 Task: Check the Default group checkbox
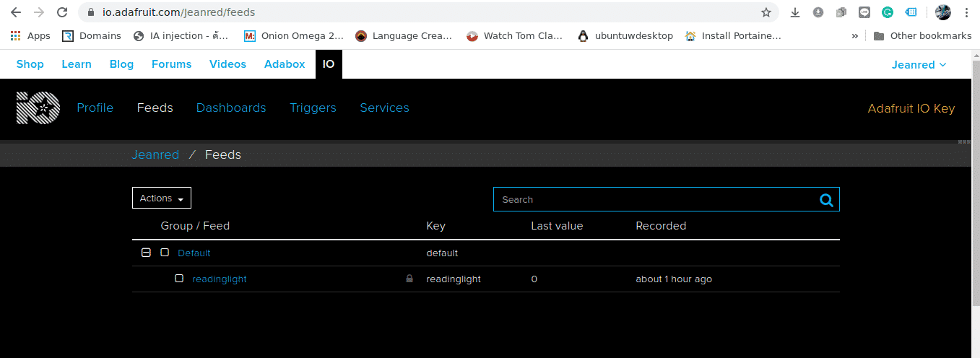pos(165,253)
